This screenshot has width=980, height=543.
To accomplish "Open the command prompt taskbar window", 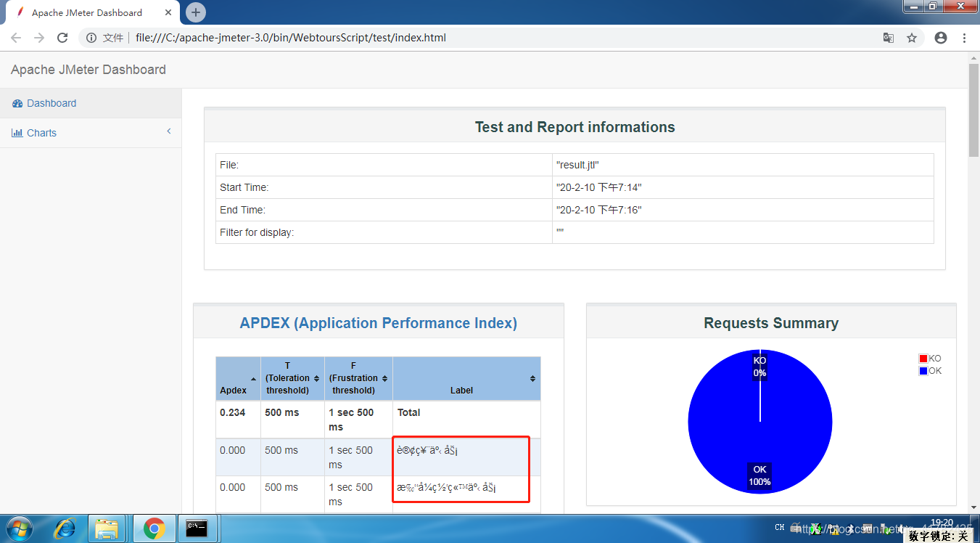I will [197, 528].
